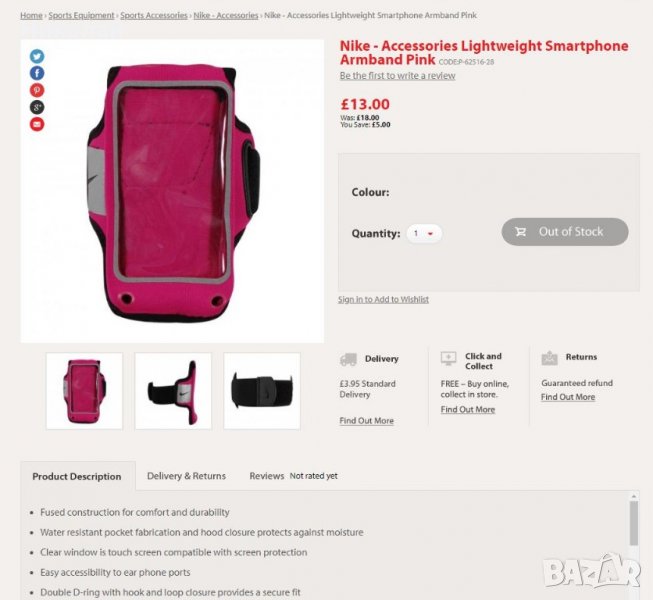Click the Returns icon

[x=549, y=358]
